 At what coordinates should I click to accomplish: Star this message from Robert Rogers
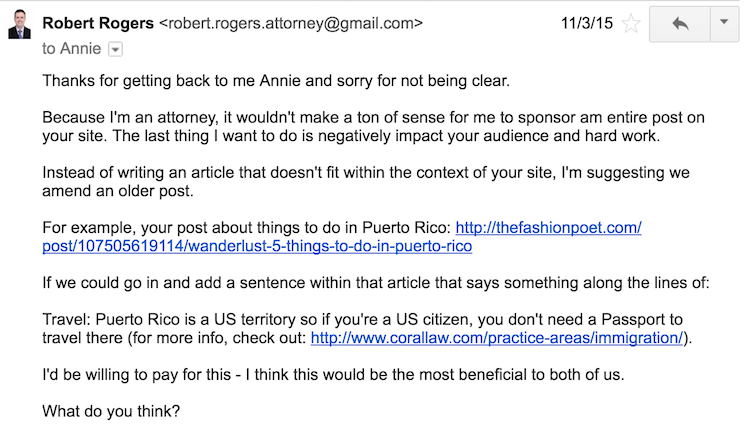(631, 23)
